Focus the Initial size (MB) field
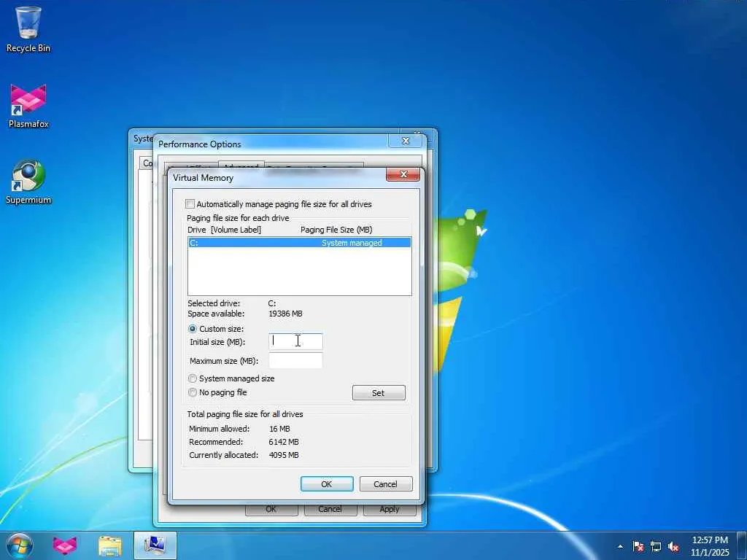Viewport: 747px width, 560px height. point(296,341)
